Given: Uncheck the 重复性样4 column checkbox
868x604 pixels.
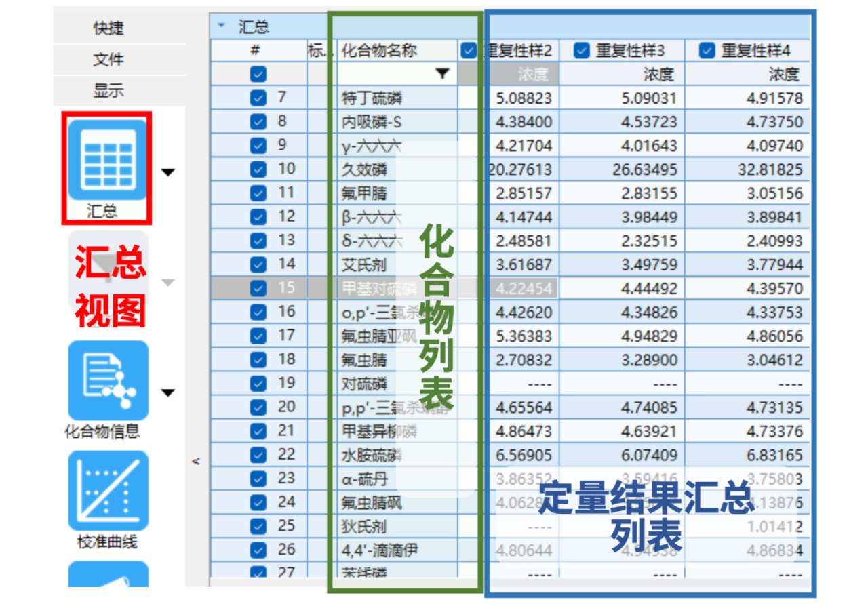Looking at the screenshot, I should pyautogui.click(x=707, y=51).
